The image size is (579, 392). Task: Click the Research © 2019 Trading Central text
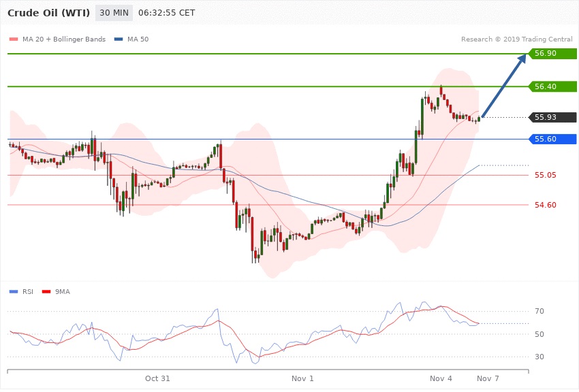click(x=516, y=39)
